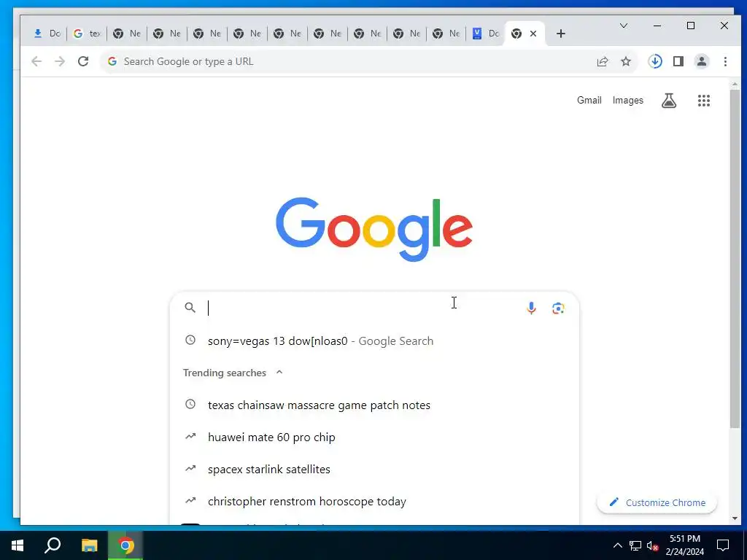Viewport: 747px width, 560px height.
Task: Select 'spacex starlink satellites' suggestion
Action: point(374,469)
